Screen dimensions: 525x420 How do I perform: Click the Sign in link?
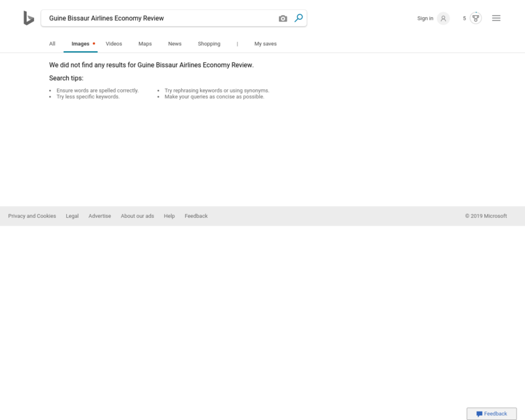click(x=425, y=18)
